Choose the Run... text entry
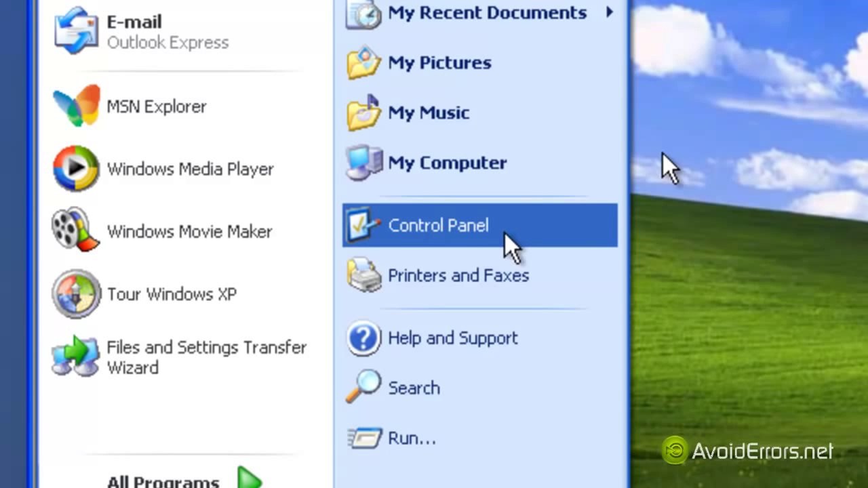Screen dimensions: 868x488 coord(412,439)
